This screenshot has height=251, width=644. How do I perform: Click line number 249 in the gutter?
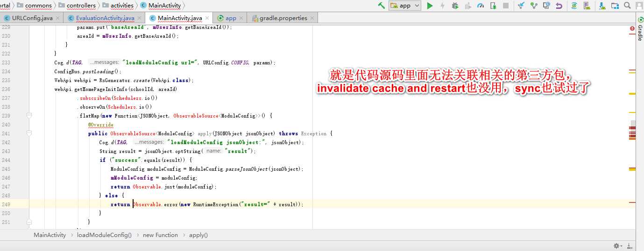[x=6, y=204]
